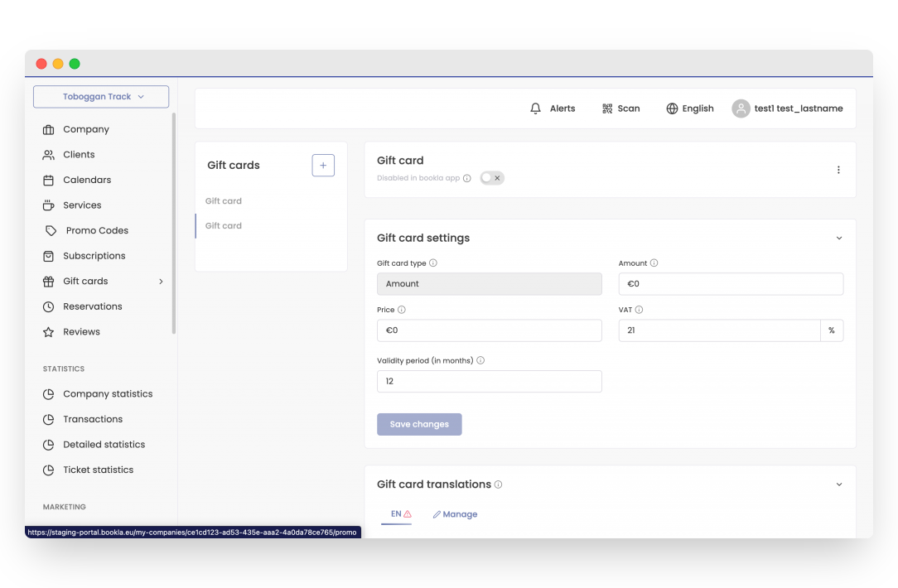The height and width of the screenshot is (588, 898).
Task: Click the user avatar for test1 test_lastname
Action: click(x=740, y=108)
